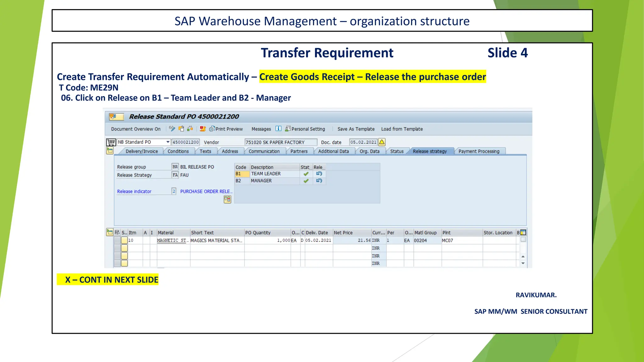
Task: Click the green status check for B1
Action: tap(306, 174)
